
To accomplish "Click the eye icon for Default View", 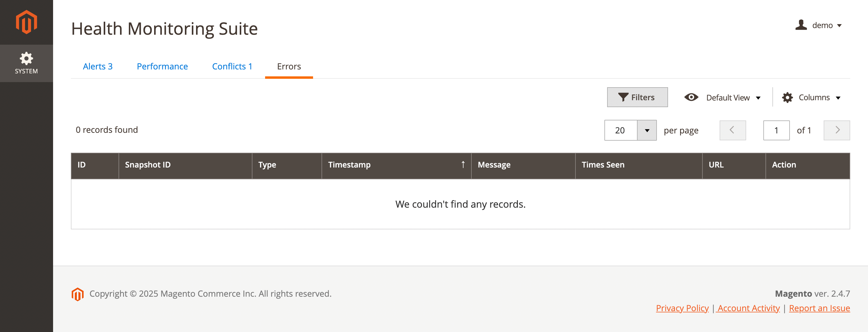I will point(691,97).
